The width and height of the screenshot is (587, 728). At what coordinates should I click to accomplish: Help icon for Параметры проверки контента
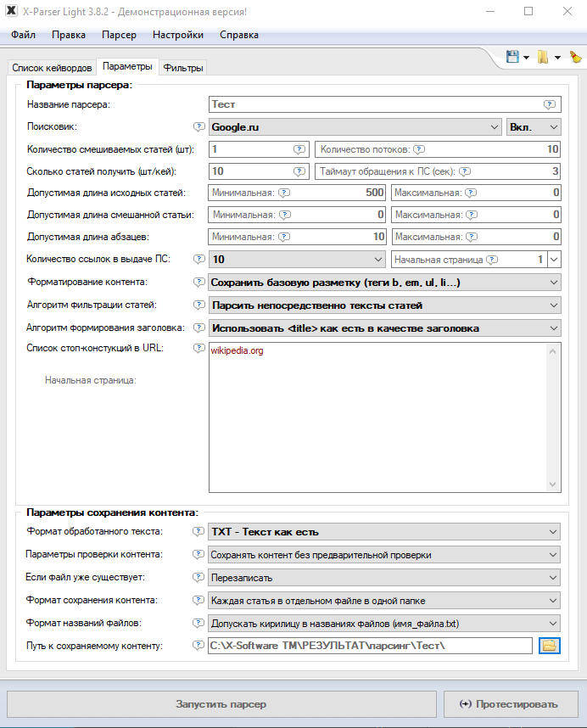[x=198, y=554]
